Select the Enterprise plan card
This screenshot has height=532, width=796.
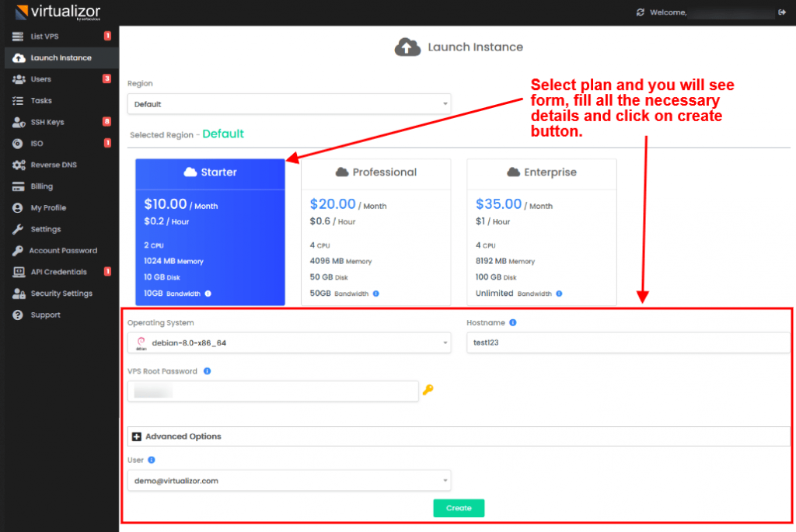(541, 231)
